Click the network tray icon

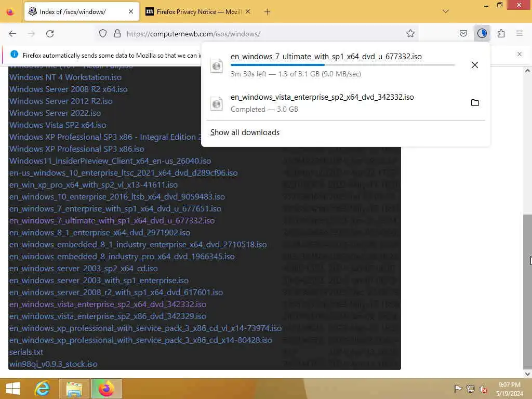click(x=470, y=389)
